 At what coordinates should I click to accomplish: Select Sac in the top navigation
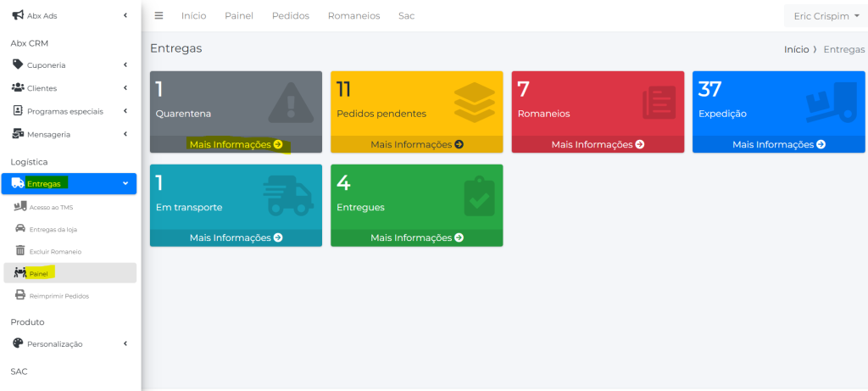pyautogui.click(x=406, y=16)
